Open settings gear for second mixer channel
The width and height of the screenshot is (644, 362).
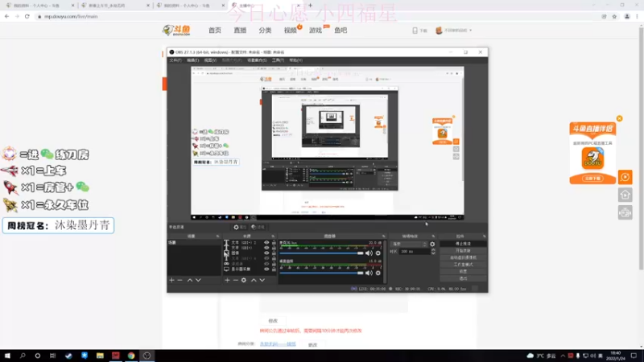click(x=378, y=273)
